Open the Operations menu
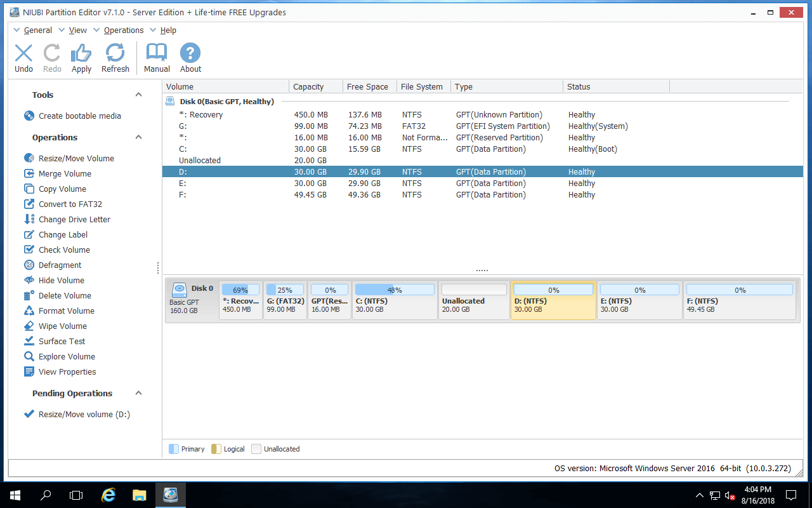Viewport: 812px width, 508px height. point(124,30)
